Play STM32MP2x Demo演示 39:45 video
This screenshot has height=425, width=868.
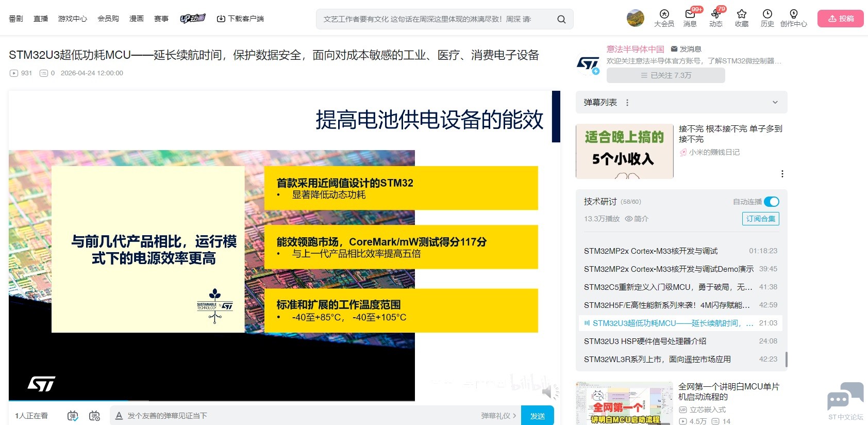680,269
